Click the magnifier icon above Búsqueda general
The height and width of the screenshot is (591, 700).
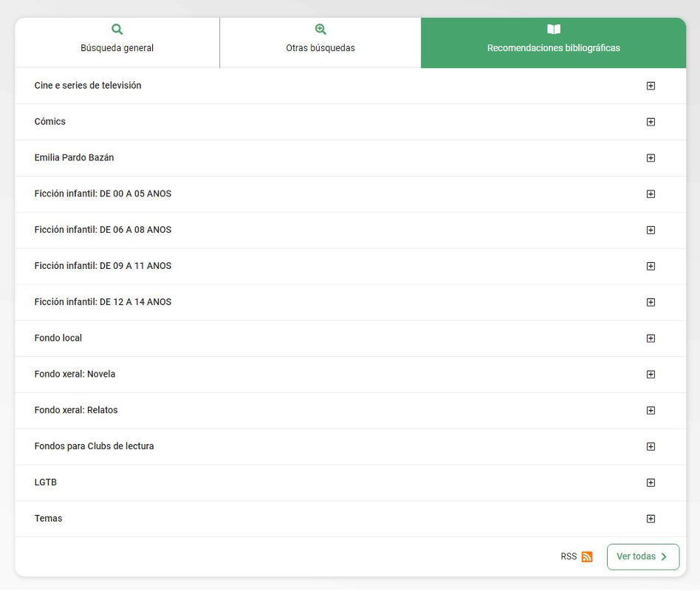coord(117,30)
